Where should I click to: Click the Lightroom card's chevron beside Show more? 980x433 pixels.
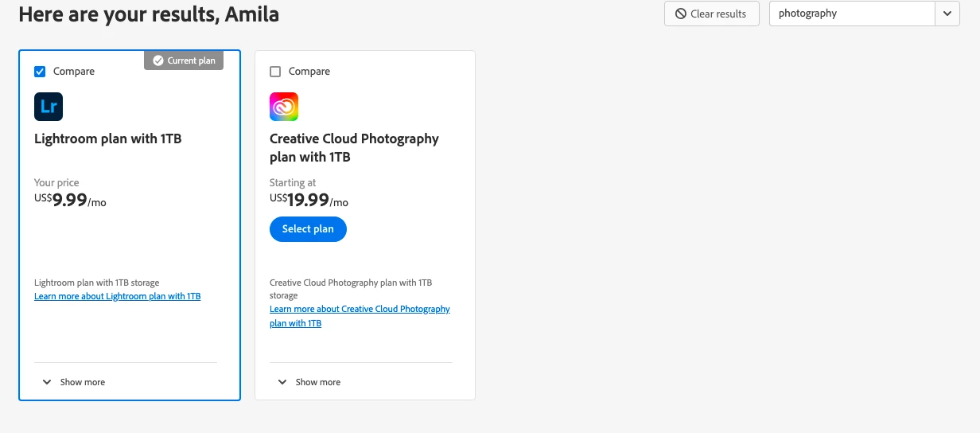[47, 382]
